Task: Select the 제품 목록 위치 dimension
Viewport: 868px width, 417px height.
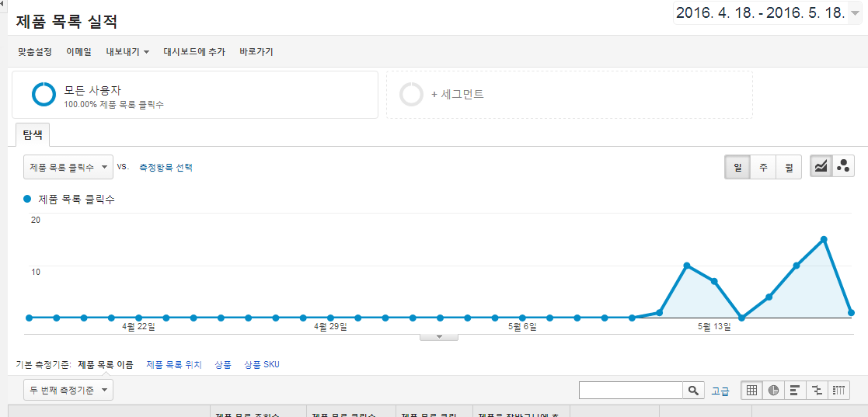Action: tap(174, 364)
